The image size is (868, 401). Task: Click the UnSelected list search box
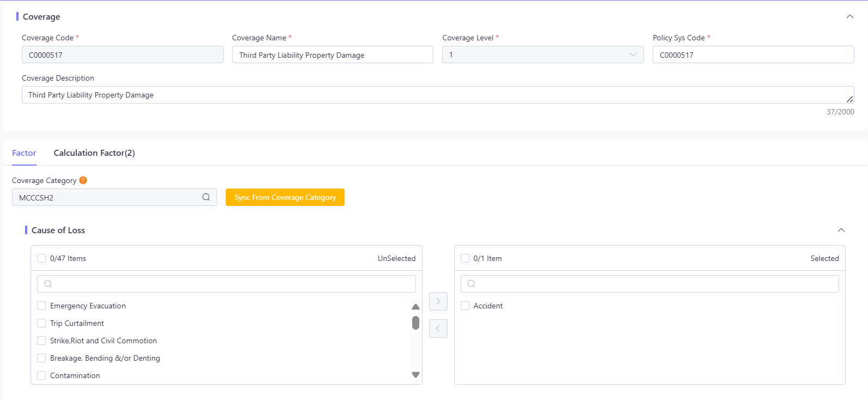[226, 284]
